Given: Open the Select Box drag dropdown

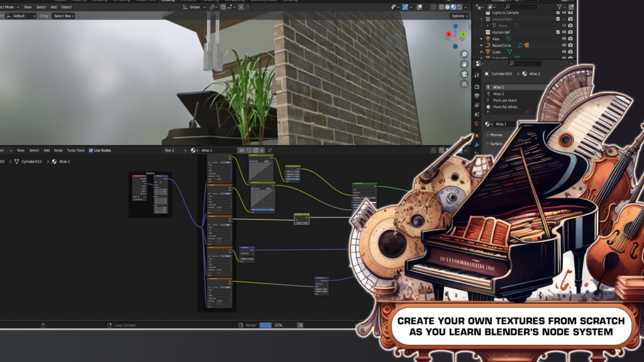Looking at the screenshot, I should (x=64, y=16).
